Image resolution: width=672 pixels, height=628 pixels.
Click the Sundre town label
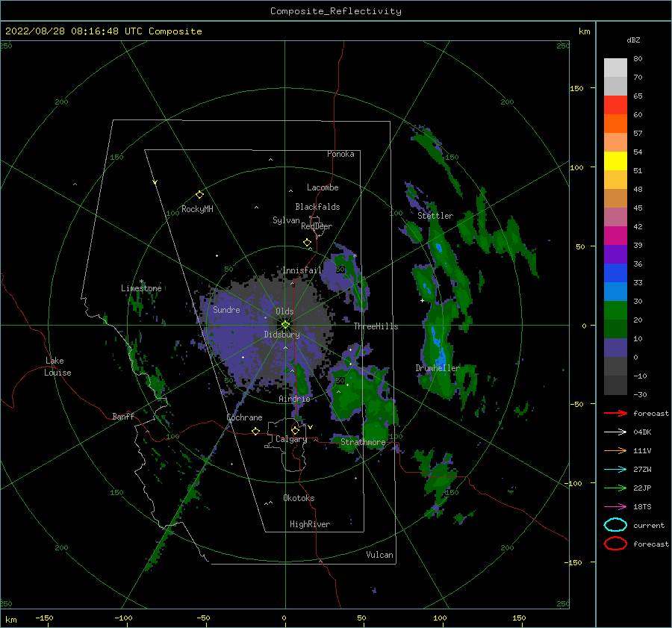click(227, 309)
